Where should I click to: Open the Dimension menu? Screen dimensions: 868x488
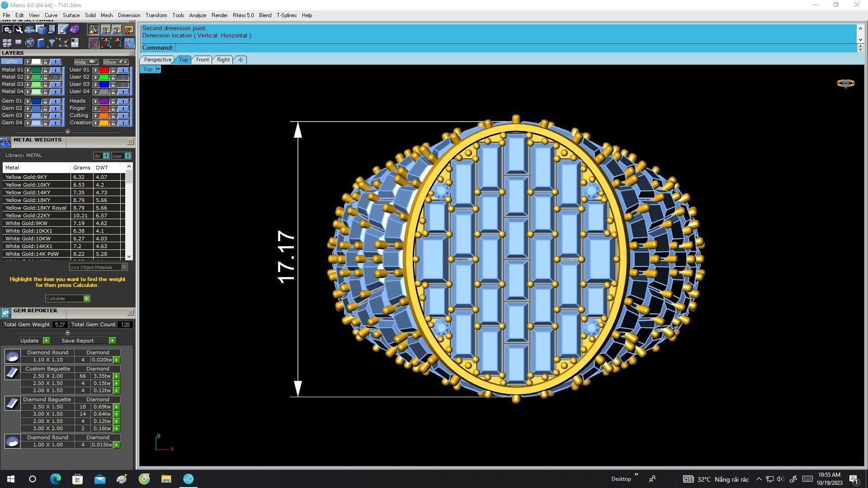pyautogui.click(x=129, y=15)
